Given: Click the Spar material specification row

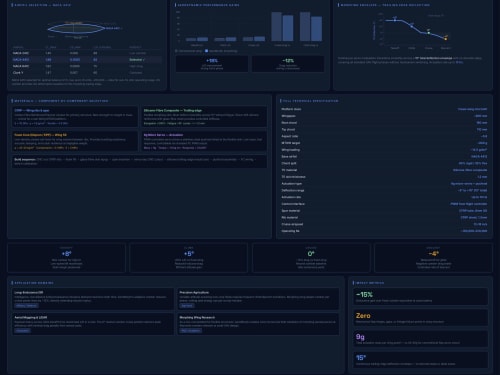Looking at the screenshot, I should [384, 211].
